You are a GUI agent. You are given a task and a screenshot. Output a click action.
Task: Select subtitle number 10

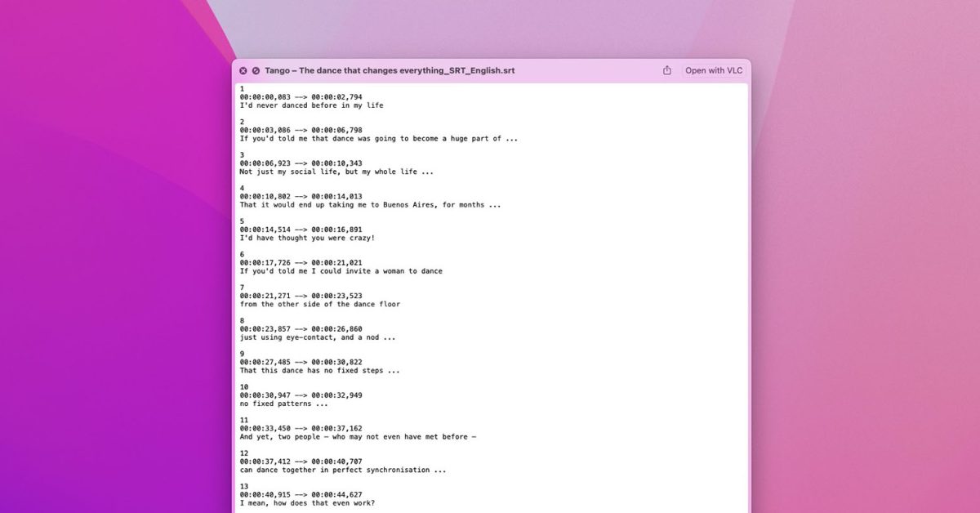click(243, 386)
